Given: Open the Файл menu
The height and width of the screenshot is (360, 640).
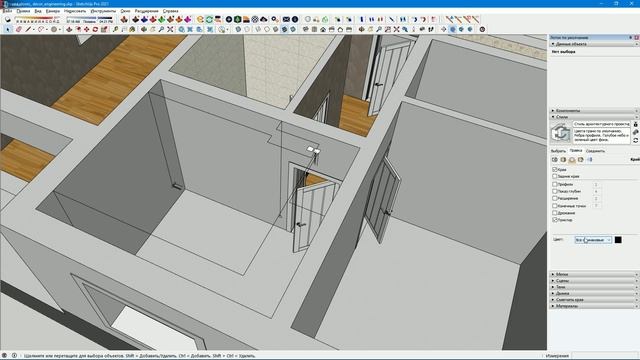Looking at the screenshot, I should (x=7, y=11).
